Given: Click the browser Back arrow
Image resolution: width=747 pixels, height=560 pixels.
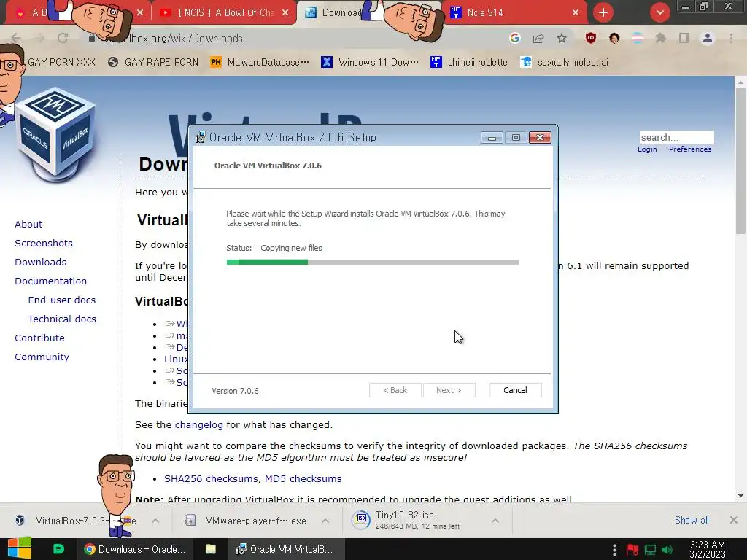Looking at the screenshot, I should [16, 38].
